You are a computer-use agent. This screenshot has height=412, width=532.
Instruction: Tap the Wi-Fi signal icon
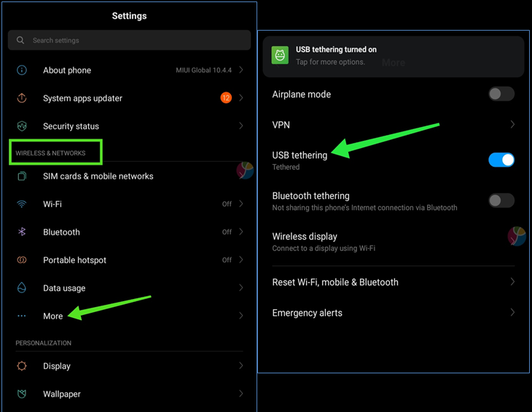[x=22, y=204]
